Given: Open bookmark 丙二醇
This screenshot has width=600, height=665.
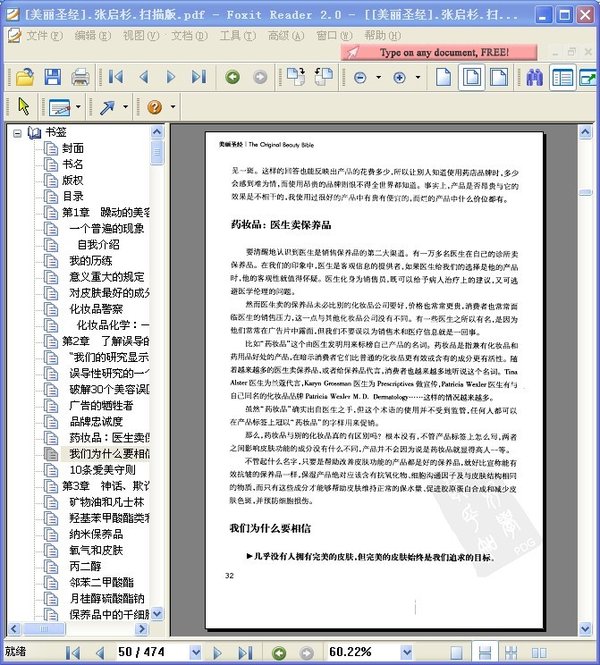Looking at the screenshot, I should tap(85, 567).
